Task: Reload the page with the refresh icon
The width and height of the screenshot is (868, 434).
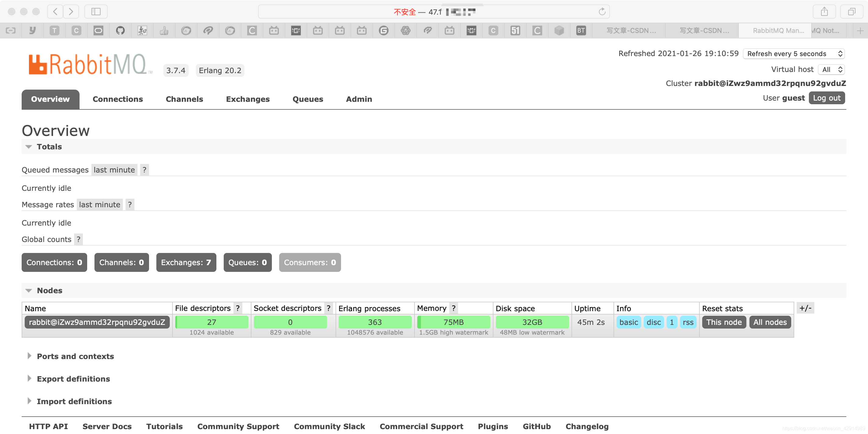Action: [x=602, y=12]
